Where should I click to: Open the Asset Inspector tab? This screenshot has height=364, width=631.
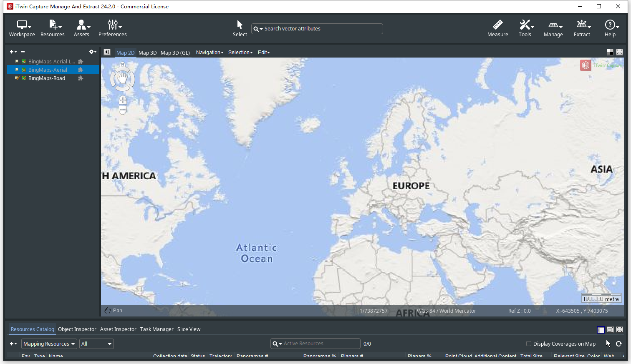pyautogui.click(x=118, y=329)
